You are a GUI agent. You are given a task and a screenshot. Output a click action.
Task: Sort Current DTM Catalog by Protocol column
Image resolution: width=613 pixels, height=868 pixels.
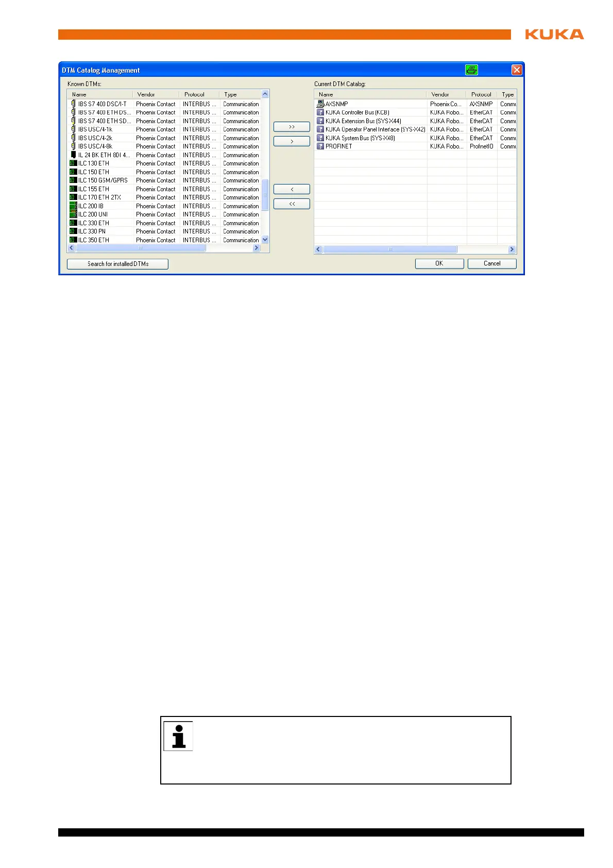(482, 94)
